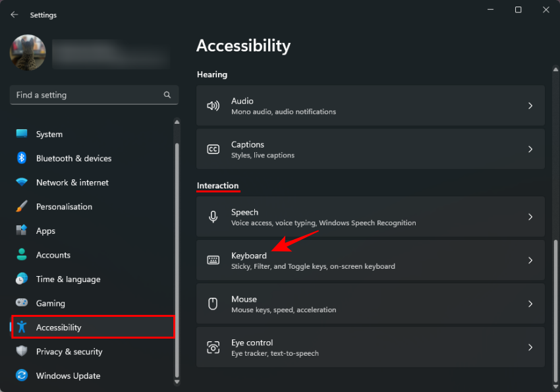
Task: Open the Accounts section in sidebar
Action: [x=53, y=254]
